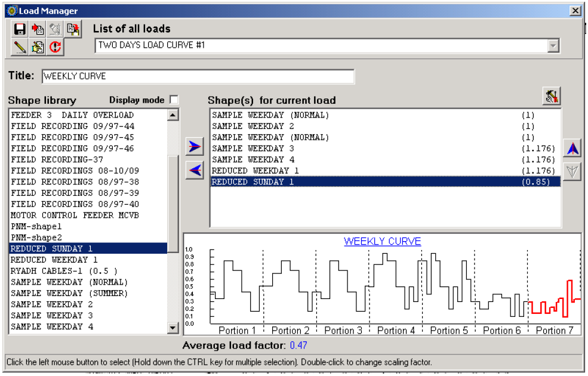Image resolution: width=588 pixels, height=376 pixels.
Task: Click the Portion 4 label on chart
Action: 396,330
